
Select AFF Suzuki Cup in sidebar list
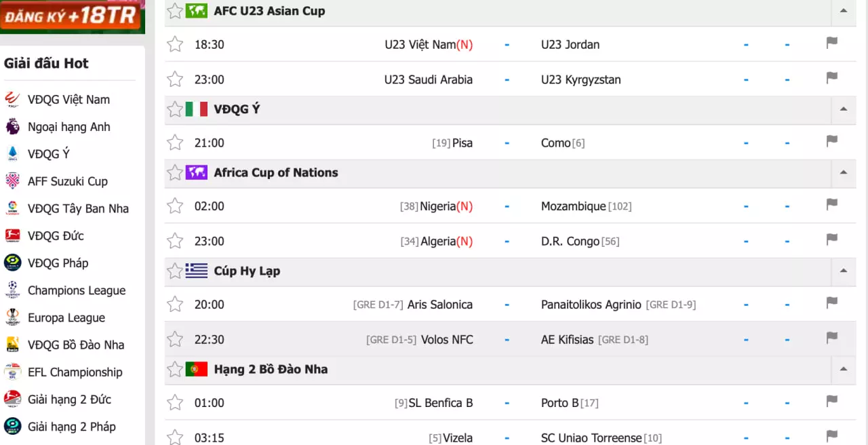point(67,181)
